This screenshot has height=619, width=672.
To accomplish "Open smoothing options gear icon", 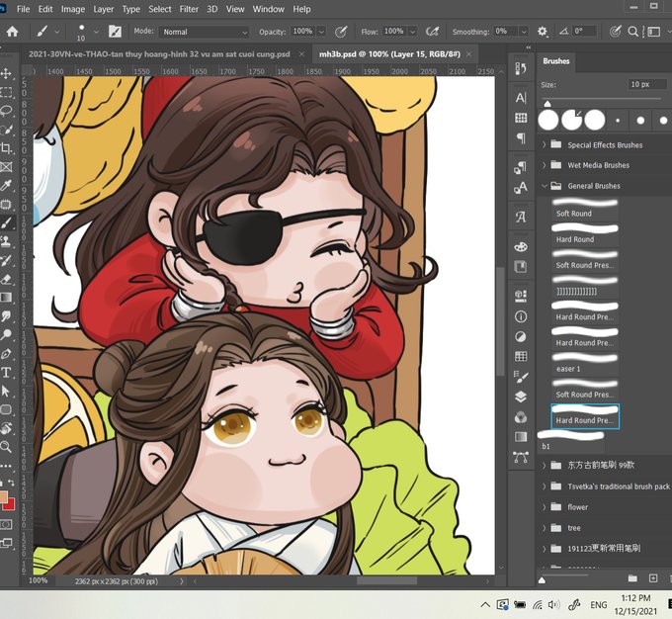I will coord(543,32).
